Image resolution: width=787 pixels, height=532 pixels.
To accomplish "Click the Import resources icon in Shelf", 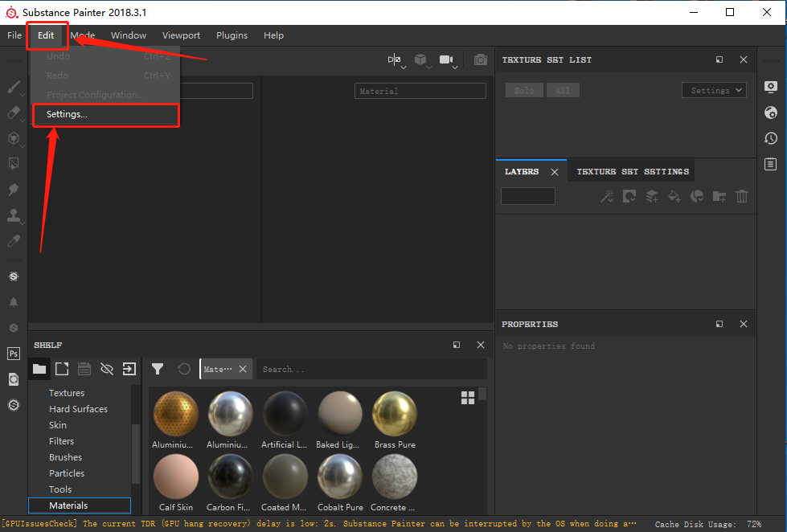I will 129,370.
